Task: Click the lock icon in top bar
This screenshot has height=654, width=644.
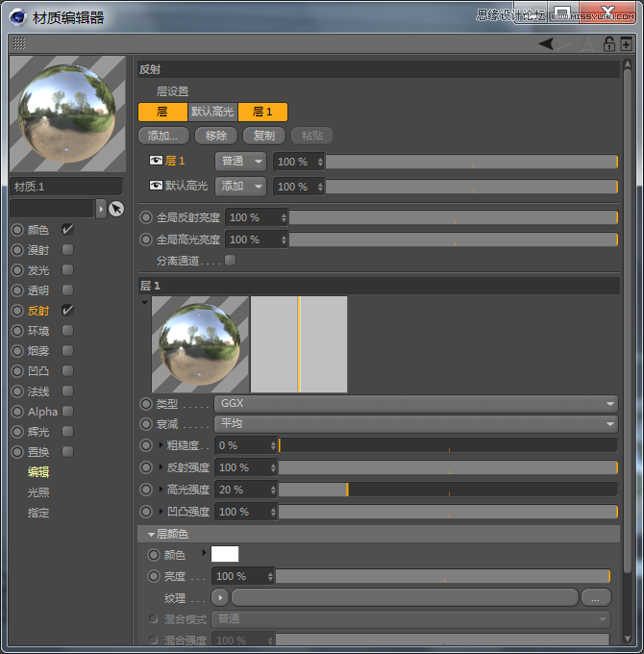Action: [x=608, y=43]
